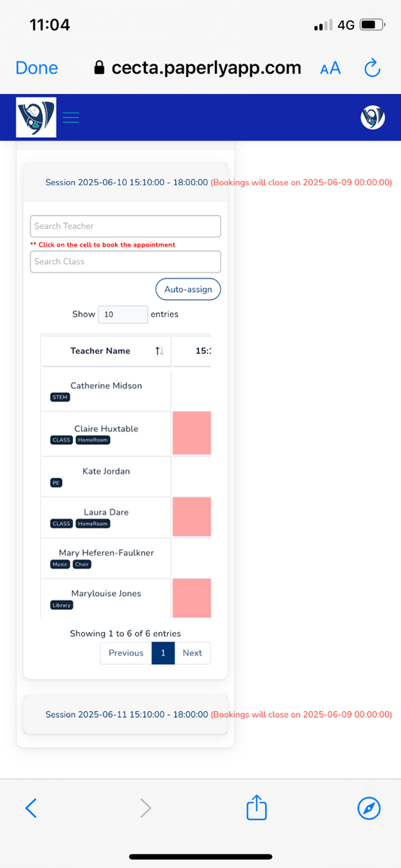Change the Show entries count field
This screenshot has width=401, height=868.
[123, 315]
